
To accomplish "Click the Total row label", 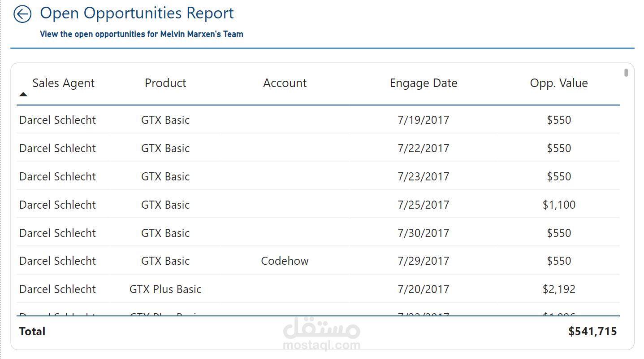I will coord(32,331).
